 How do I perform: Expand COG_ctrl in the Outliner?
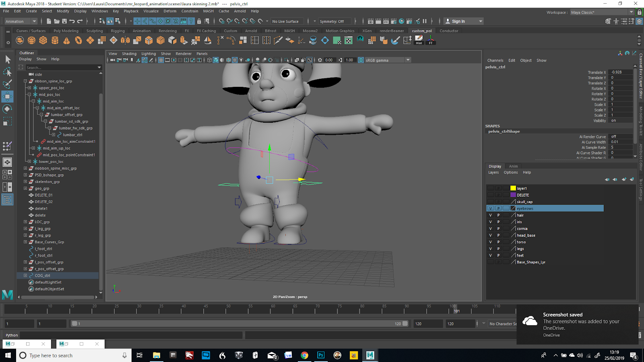pos(25,276)
